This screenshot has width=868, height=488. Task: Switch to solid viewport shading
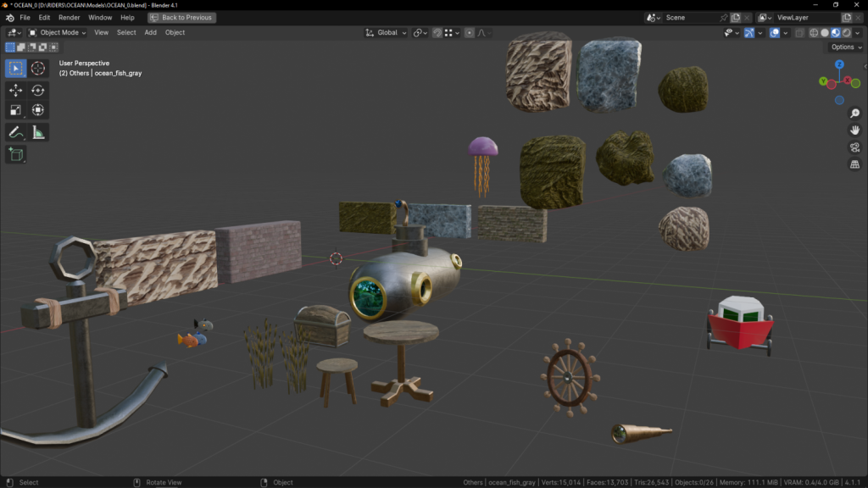pyautogui.click(x=825, y=33)
